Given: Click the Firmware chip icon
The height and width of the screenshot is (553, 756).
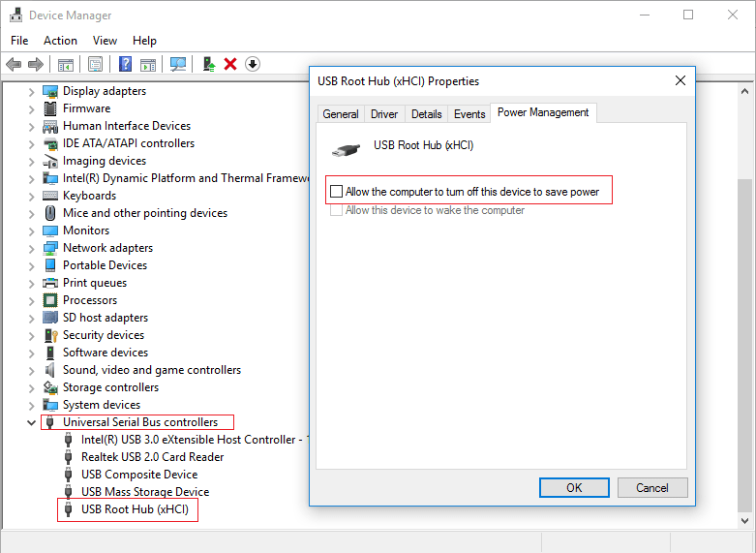Looking at the screenshot, I should (x=50, y=108).
